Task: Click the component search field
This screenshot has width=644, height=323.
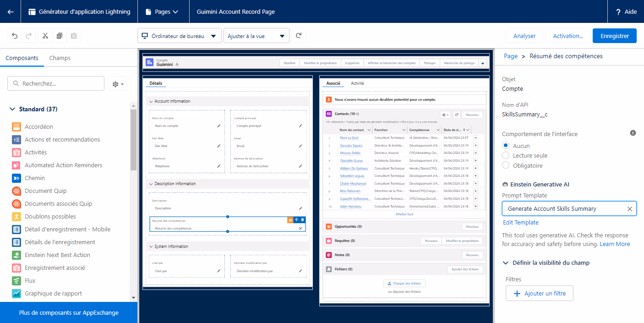Action: [x=56, y=84]
